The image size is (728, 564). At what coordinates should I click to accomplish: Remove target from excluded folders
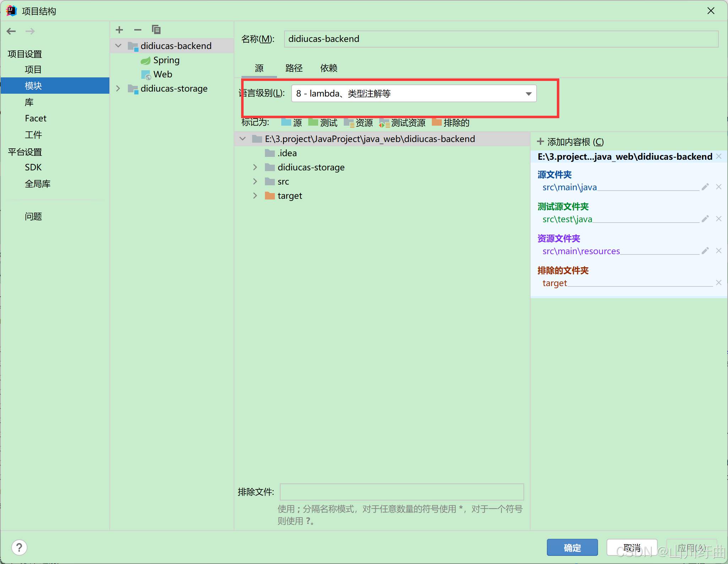point(719,283)
